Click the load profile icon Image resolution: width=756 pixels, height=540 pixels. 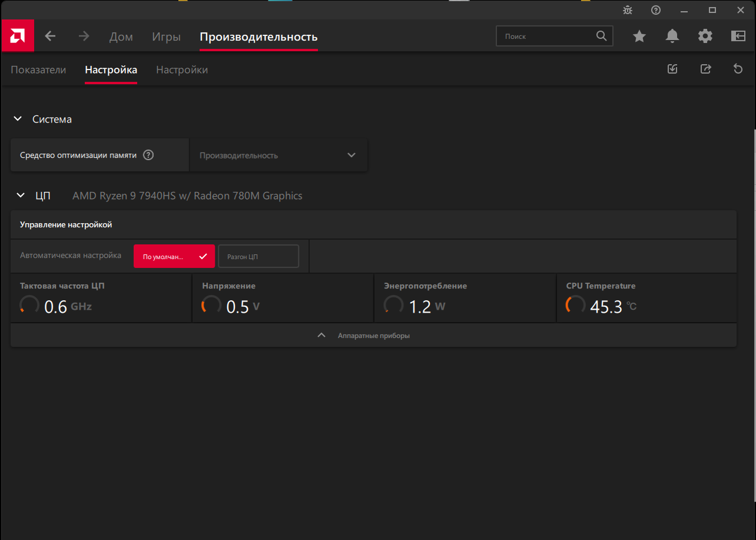click(x=672, y=69)
